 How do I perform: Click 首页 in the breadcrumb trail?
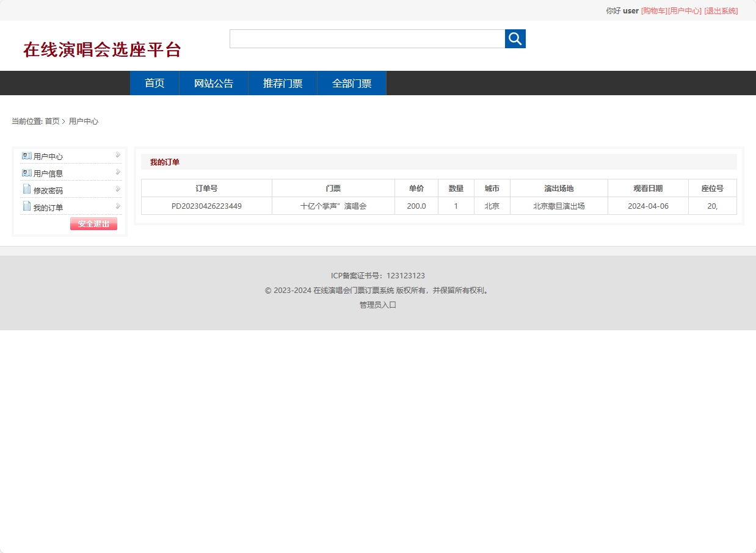pyautogui.click(x=51, y=121)
